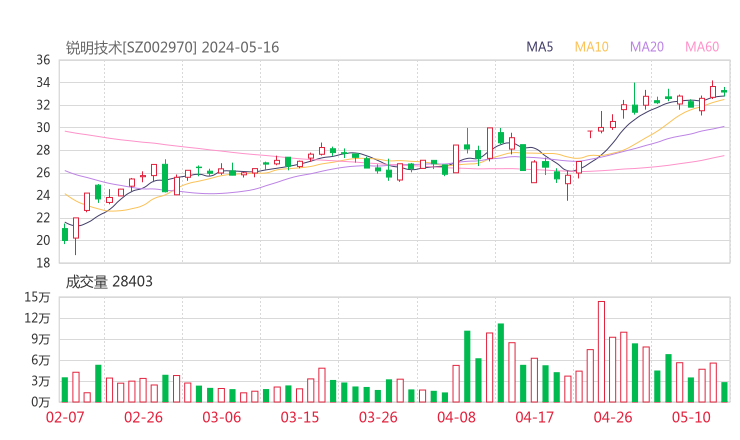The width and height of the screenshot is (740, 440).
Task: Click the 04-08 date axis label
Action: point(456,417)
